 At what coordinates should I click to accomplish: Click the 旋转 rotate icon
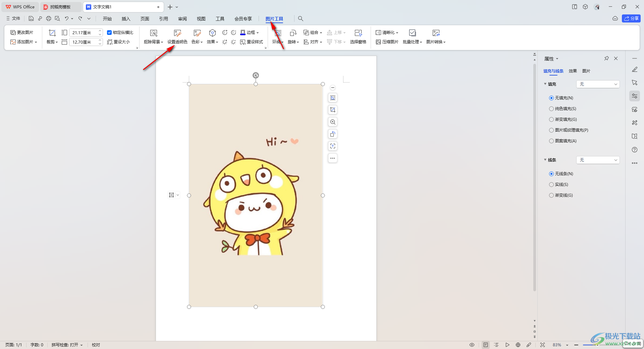(293, 33)
